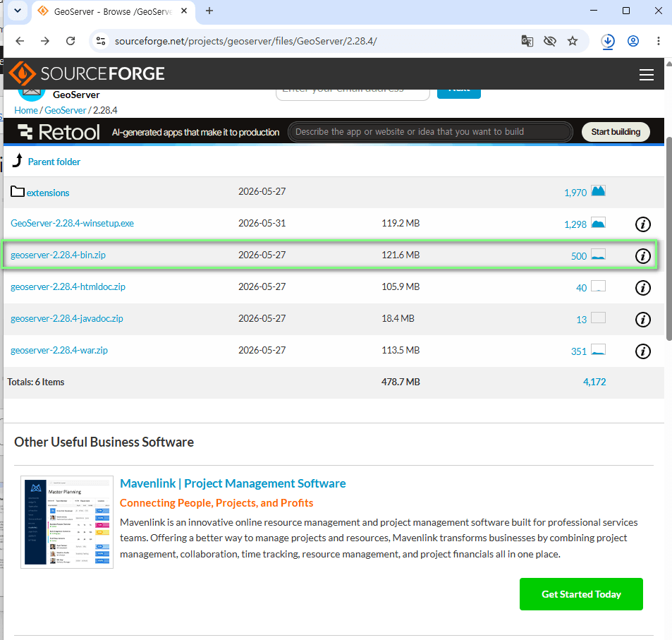Open the 4,172 total downloads link
Viewport: 672px width, 640px height.
[594, 382]
